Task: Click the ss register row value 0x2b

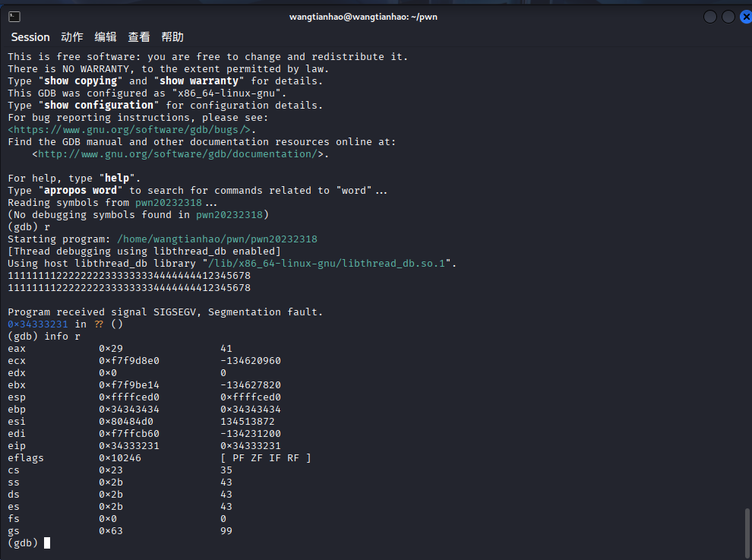Action: click(111, 482)
